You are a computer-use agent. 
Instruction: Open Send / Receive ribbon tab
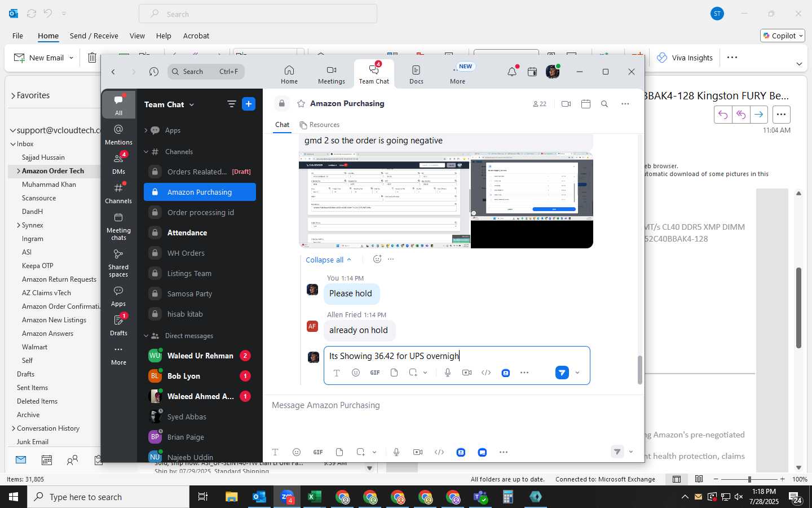click(x=94, y=36)
